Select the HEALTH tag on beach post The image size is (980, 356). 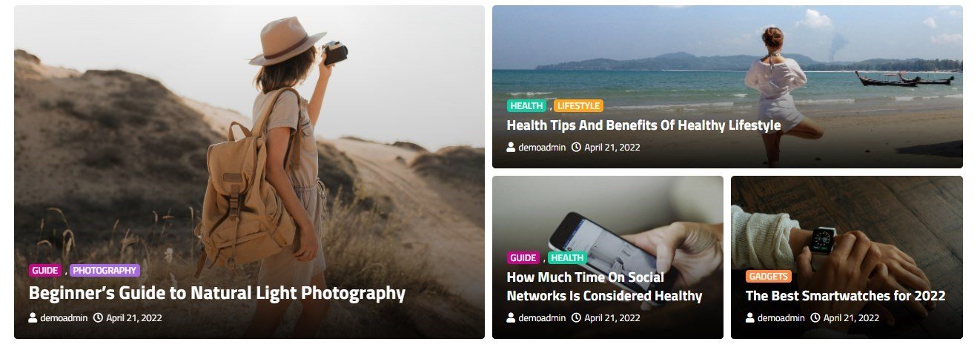(x=526, y=106)
